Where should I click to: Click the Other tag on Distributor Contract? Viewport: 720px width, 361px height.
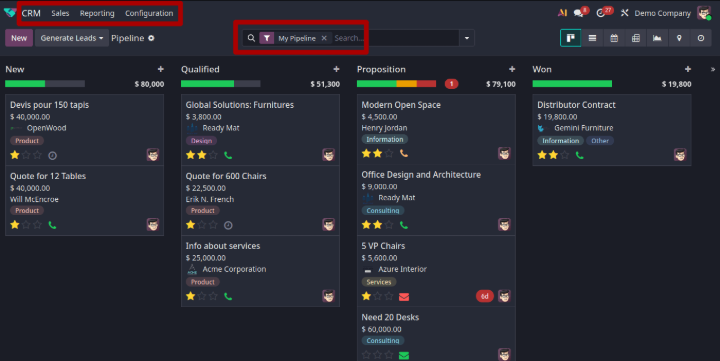600,141
